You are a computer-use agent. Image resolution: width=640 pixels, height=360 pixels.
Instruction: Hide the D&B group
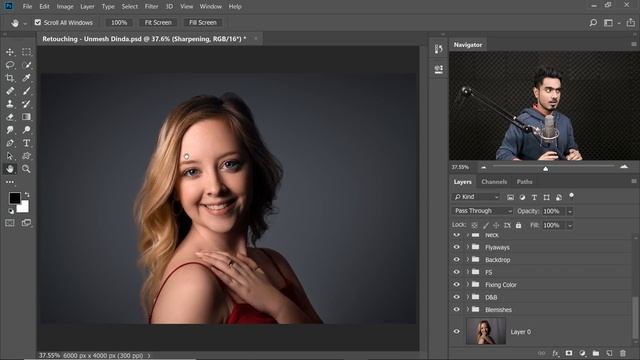click(456, 297)
